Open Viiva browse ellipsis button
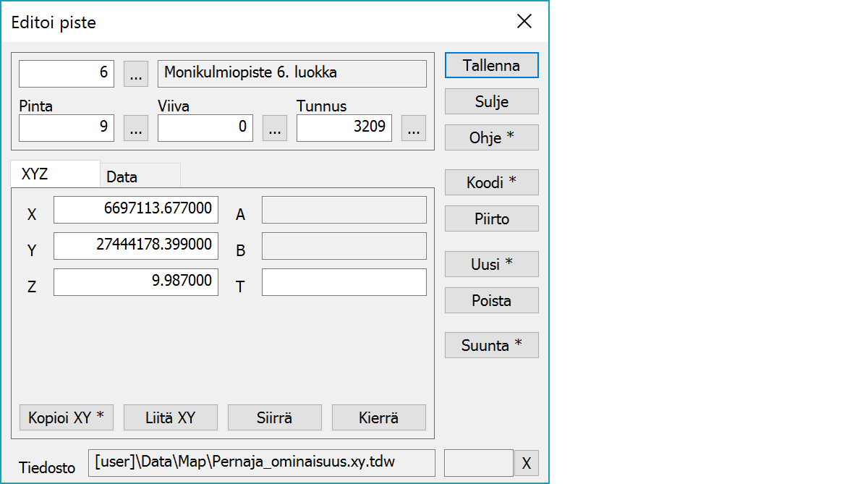The image size is (868, 484). click(x=274, y=128)
